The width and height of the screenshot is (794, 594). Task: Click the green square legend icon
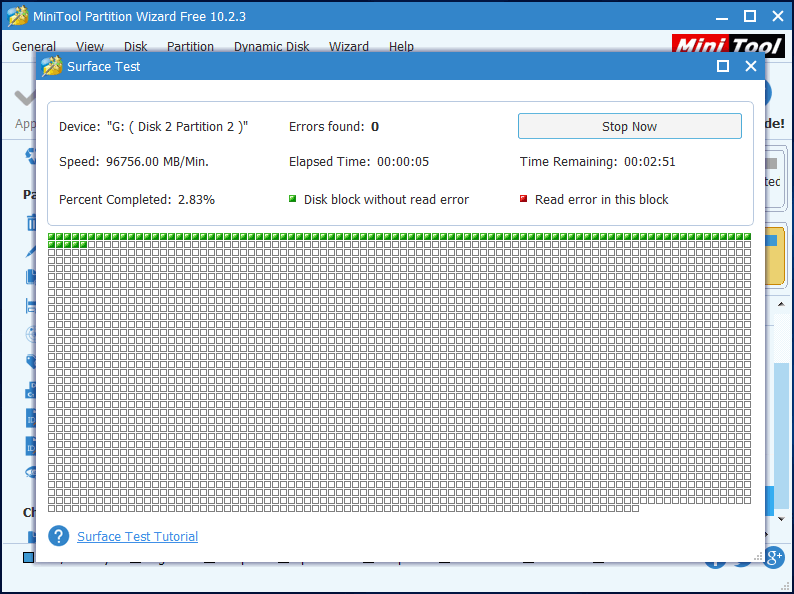coord(292,199)
